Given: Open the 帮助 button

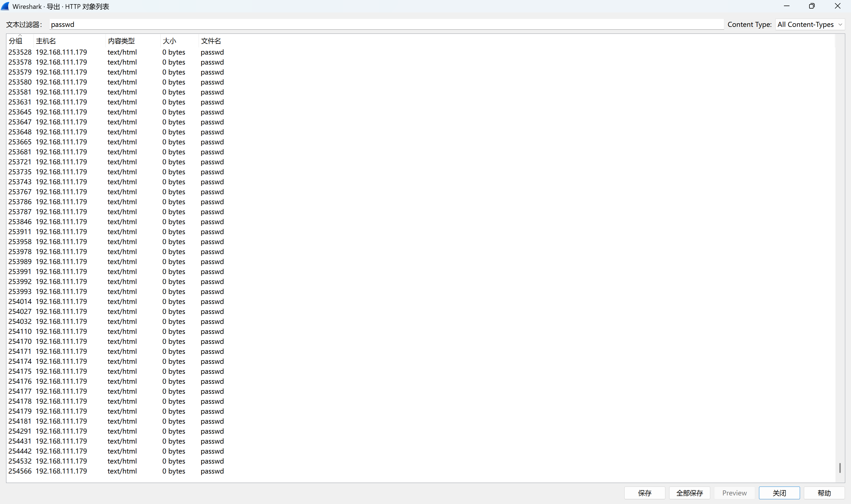Looking at the screenshot, I should tap(824, 493).
